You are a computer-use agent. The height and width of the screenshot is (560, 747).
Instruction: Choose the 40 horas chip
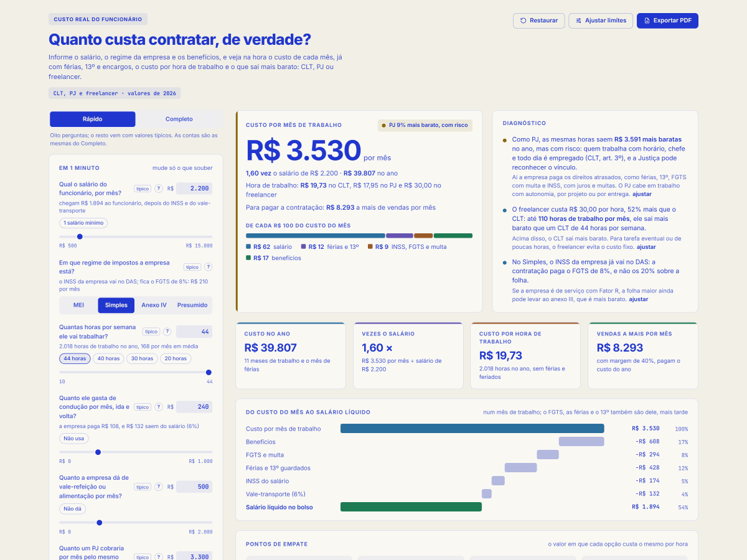(108, 358)
